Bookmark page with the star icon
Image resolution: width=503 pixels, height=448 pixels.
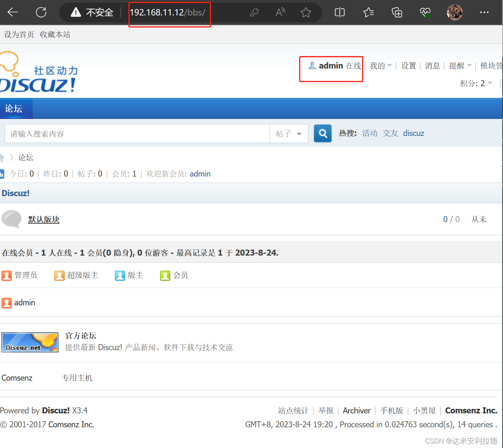pyautogui.click(x=306, y=12)
